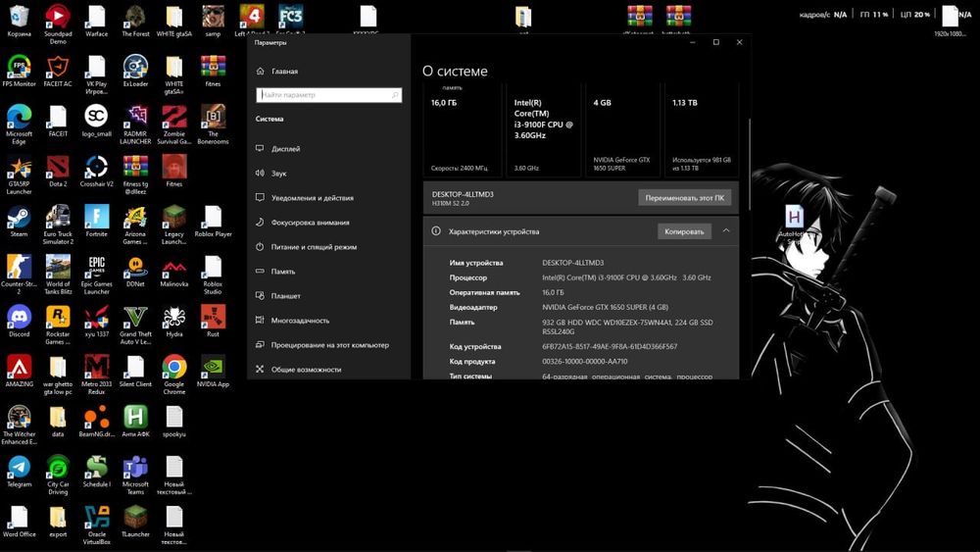980x552 pixels.
Task: Open the Far Cry 3 icon
Action: tap(290, 18)
